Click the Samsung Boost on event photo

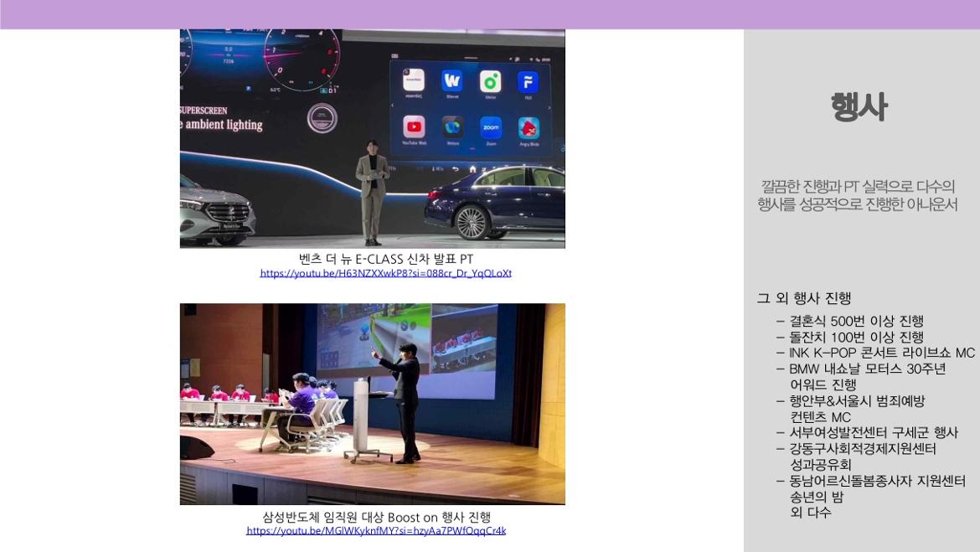click(373, 404)
